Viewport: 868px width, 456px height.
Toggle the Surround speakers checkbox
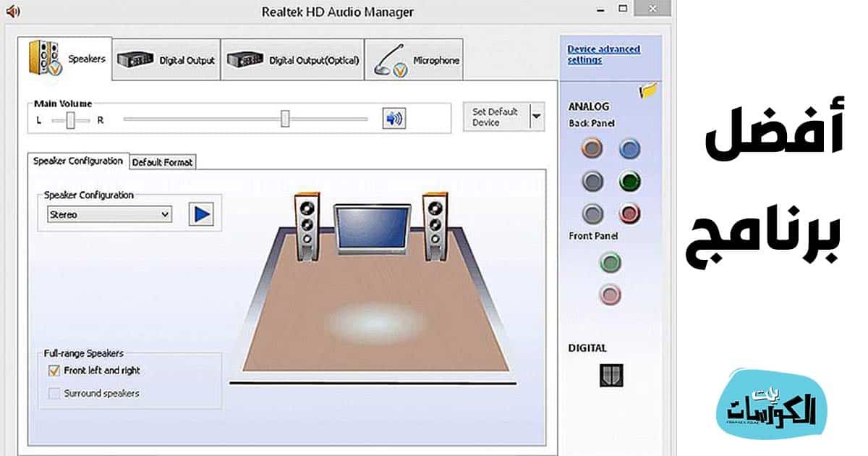tap(54, 394)
